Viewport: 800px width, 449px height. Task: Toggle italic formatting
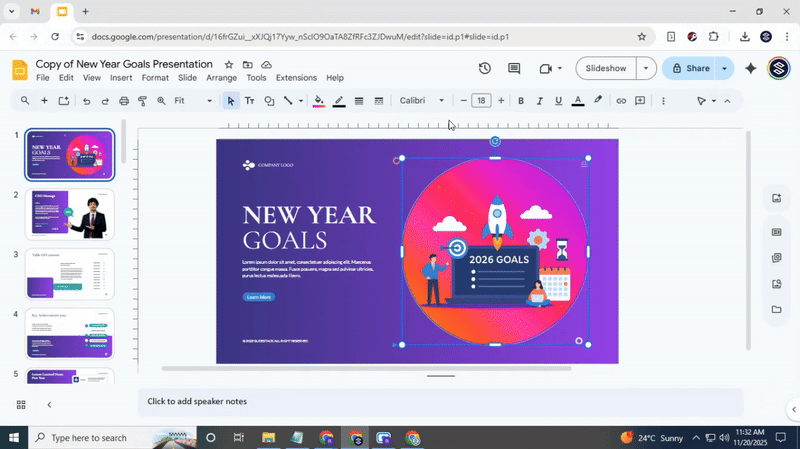tap(540, 101)
